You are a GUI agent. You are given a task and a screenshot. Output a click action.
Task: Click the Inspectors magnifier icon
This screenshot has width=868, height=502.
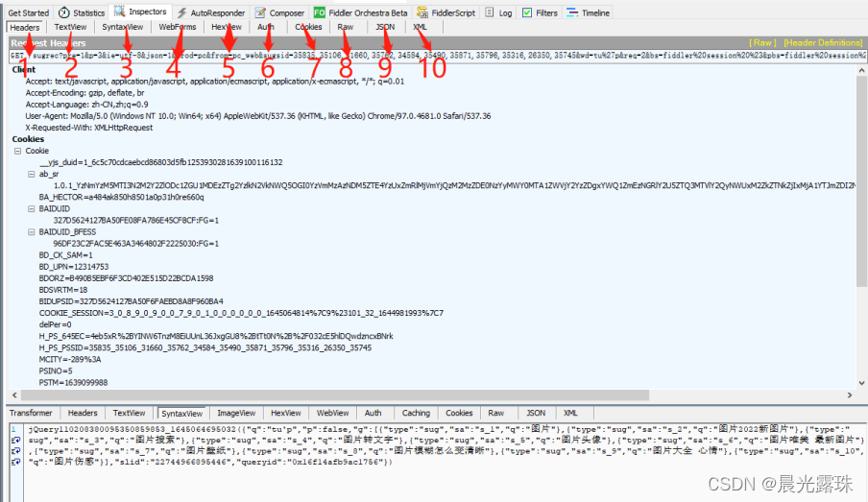119,12
